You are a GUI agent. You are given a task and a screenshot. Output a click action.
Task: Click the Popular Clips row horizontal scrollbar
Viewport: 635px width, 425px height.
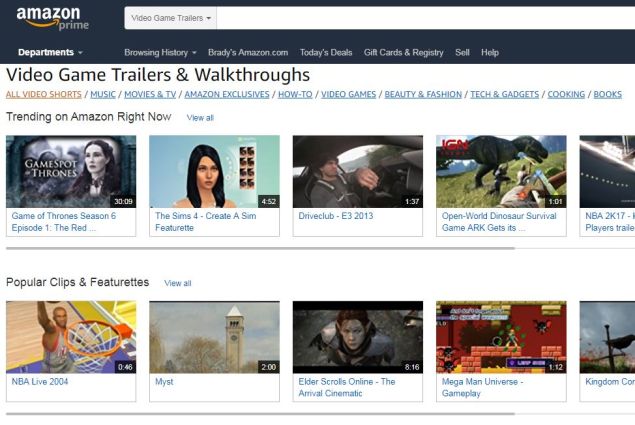coord(260,414)
